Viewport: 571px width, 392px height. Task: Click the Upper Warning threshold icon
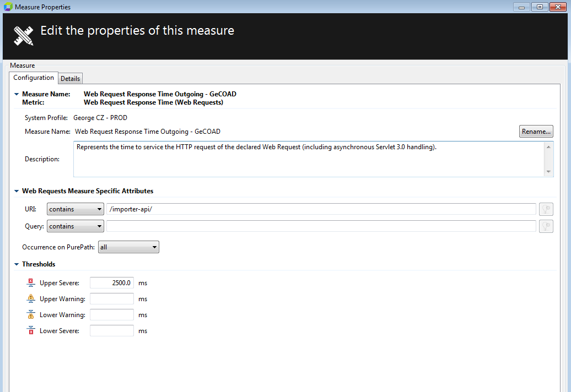pos(31,298)
